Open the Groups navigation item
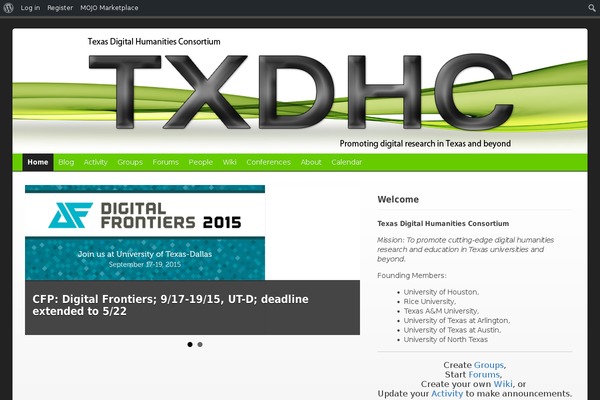600x400 pixels. click(x=130, y=162)
